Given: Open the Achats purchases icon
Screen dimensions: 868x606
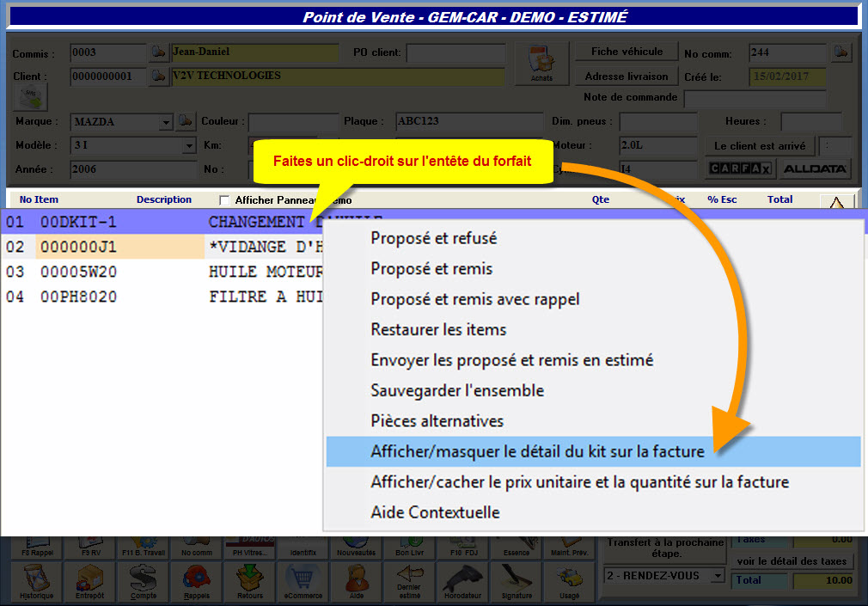Looking at the screenshot, I should [541, 64].
